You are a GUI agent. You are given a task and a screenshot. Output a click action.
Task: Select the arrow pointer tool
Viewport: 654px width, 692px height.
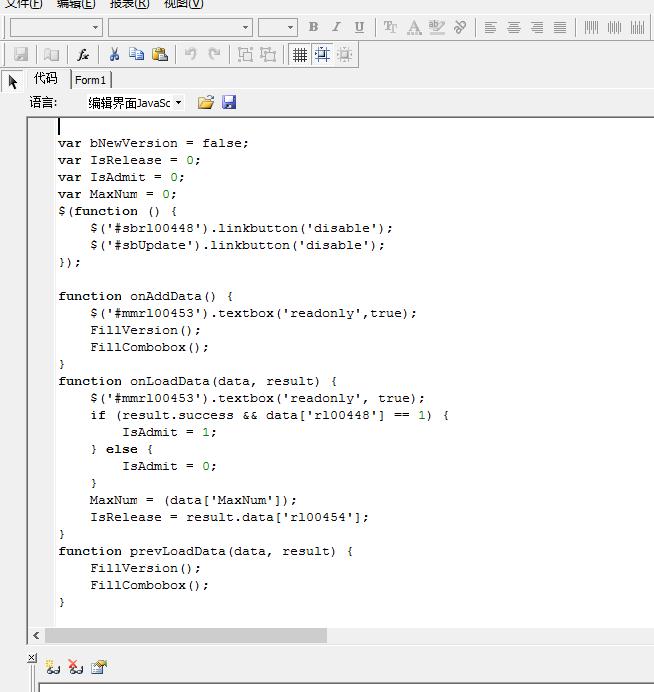(13, 81)
